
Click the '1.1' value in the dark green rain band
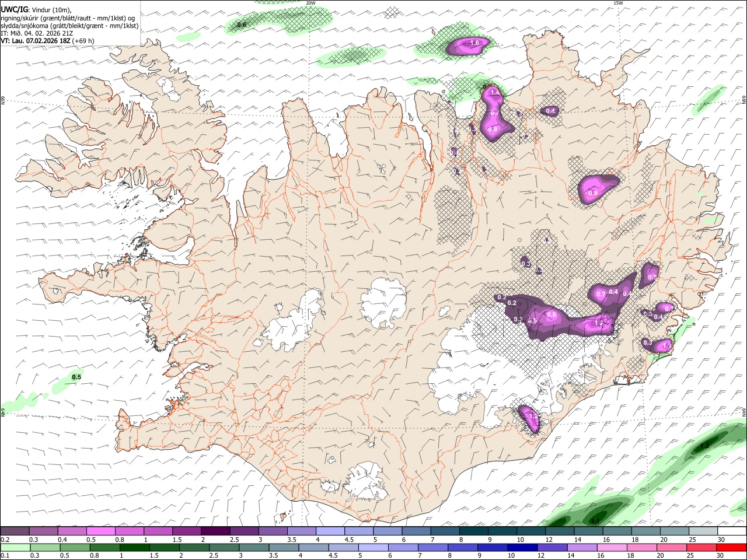pos(595,520)
